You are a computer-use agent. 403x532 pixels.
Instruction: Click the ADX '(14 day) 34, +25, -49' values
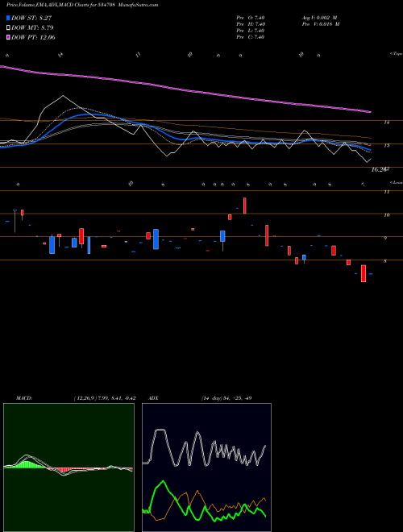coord(226,398)
